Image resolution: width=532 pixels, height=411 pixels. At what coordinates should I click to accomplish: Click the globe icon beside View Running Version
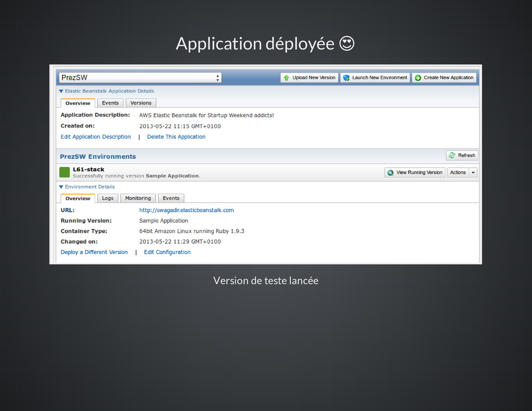[x=391, y=173]
